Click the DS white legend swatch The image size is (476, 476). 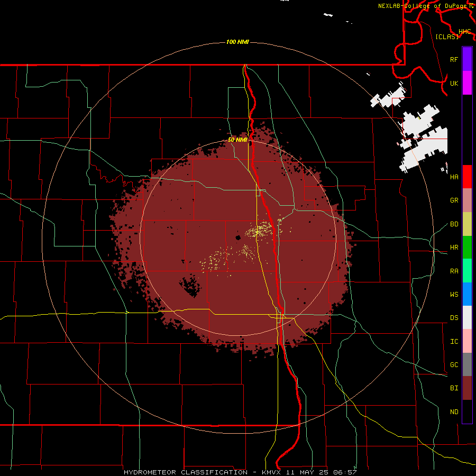coord(467,317)
